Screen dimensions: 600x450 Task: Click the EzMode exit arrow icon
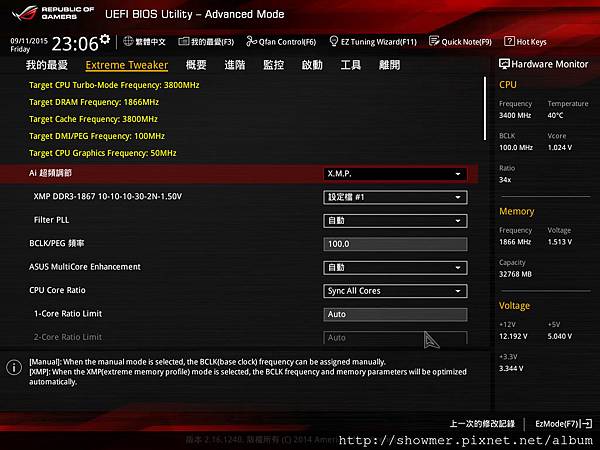coord(587,424)
